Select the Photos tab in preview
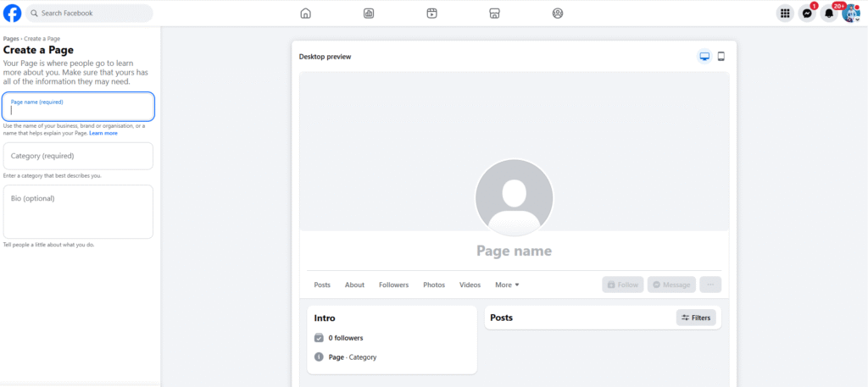The height and width of the screenshot is (387, 868). coord(434,285)
